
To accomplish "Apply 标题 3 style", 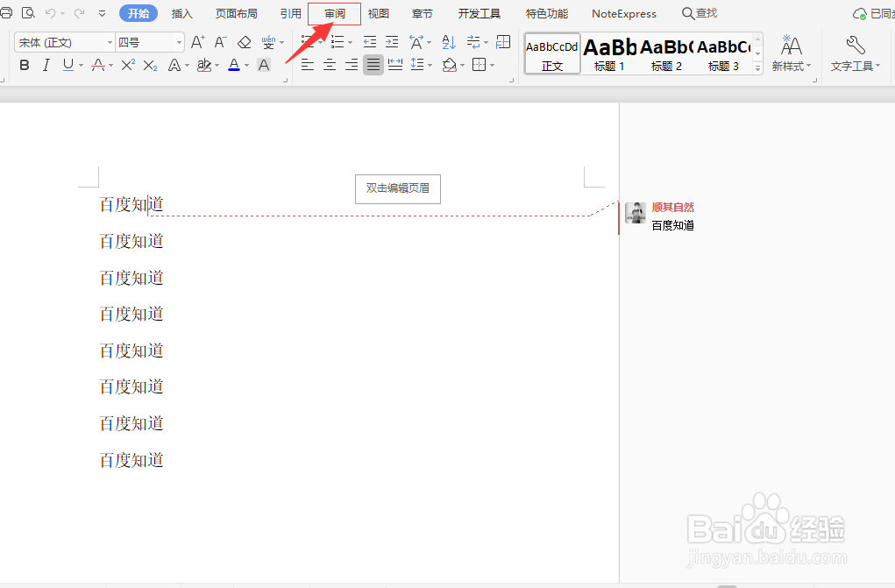I will (x=724, y=53).
